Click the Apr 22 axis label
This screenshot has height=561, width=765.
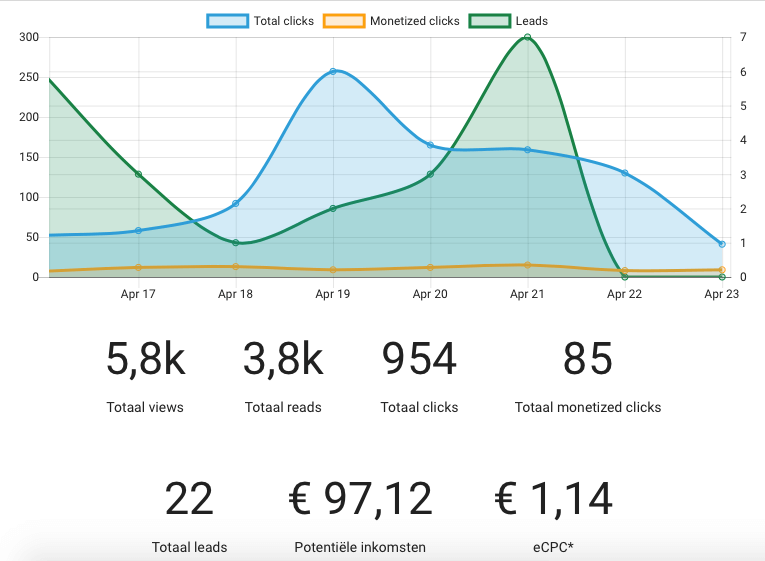tap(624, 294)
